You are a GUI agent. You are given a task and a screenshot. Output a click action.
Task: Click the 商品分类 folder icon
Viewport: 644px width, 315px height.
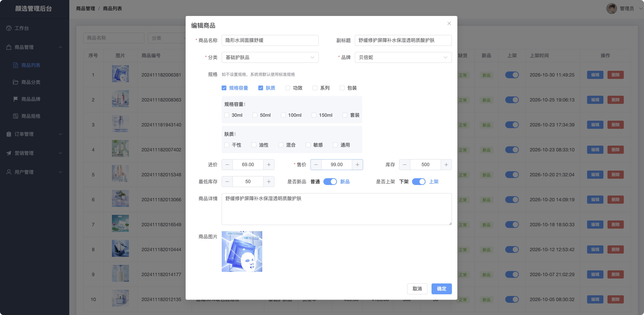click(x=15, y=82)
